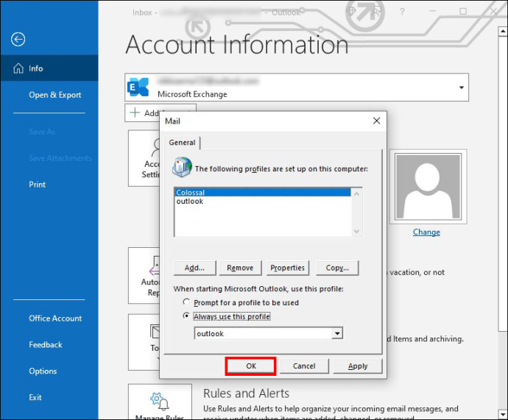
Task: Click the Remove profile button
Action: point(240,268)
